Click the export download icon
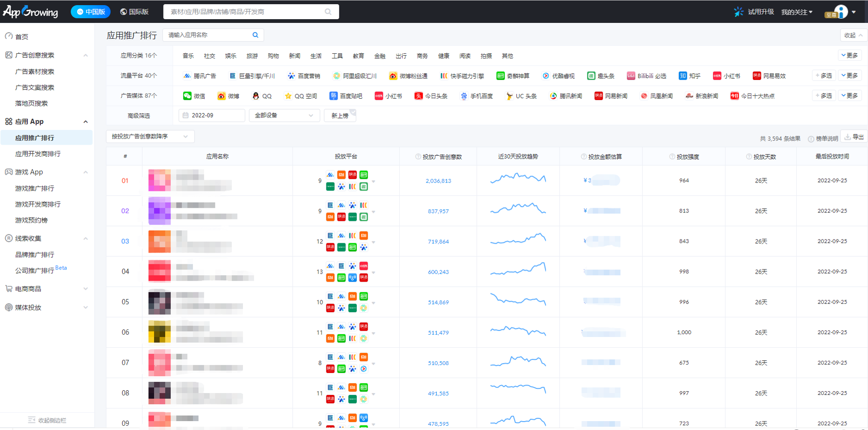 [847, 137]
